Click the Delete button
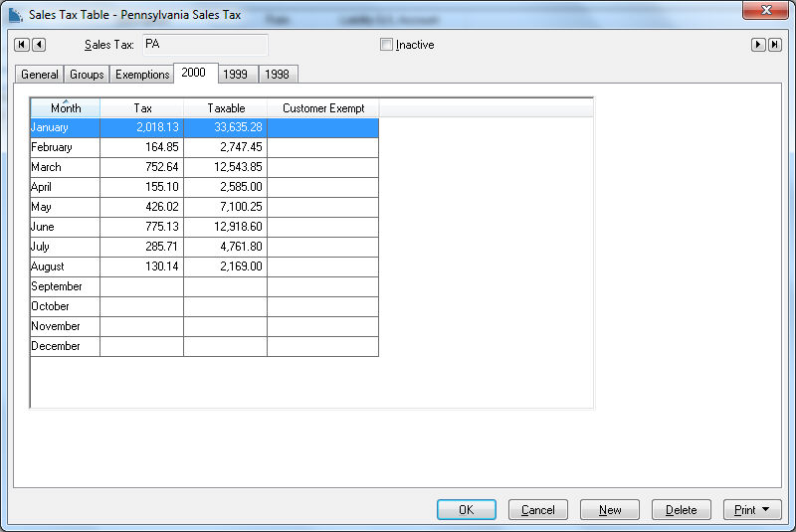This screenshot has height=532, width=796. [682, 510]
